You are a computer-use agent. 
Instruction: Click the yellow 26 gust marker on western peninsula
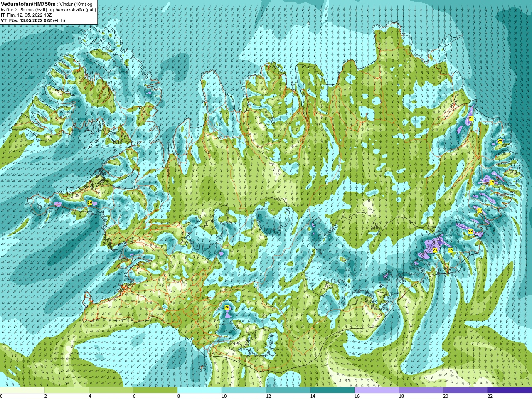(90, 202)
